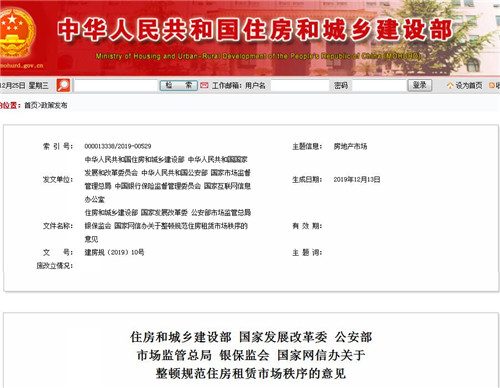Click the orange magnifier search icon
Screen dimensions: 500x388
coord(63,85)
